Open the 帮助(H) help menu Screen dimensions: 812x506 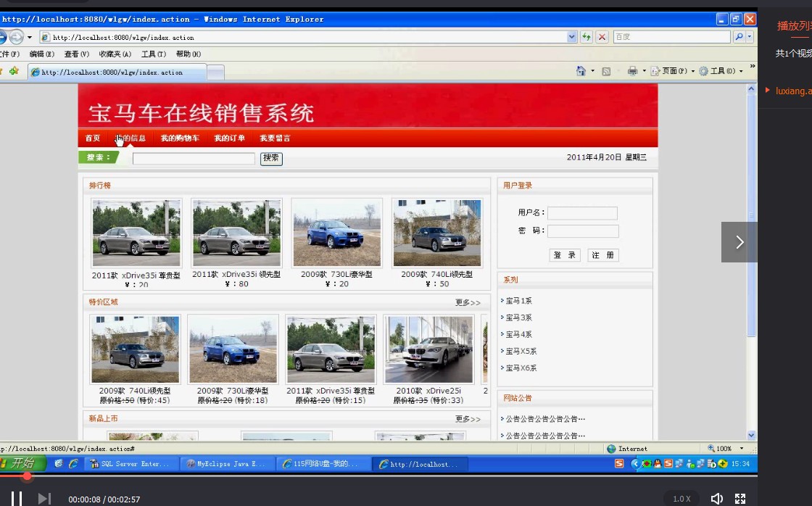click(x=188, y=54)
